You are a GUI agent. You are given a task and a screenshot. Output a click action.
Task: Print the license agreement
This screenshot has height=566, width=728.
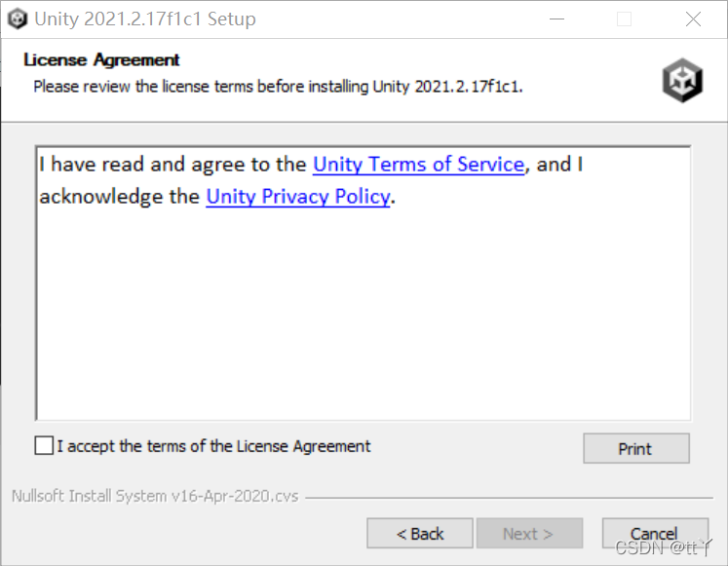pos(636,448)
